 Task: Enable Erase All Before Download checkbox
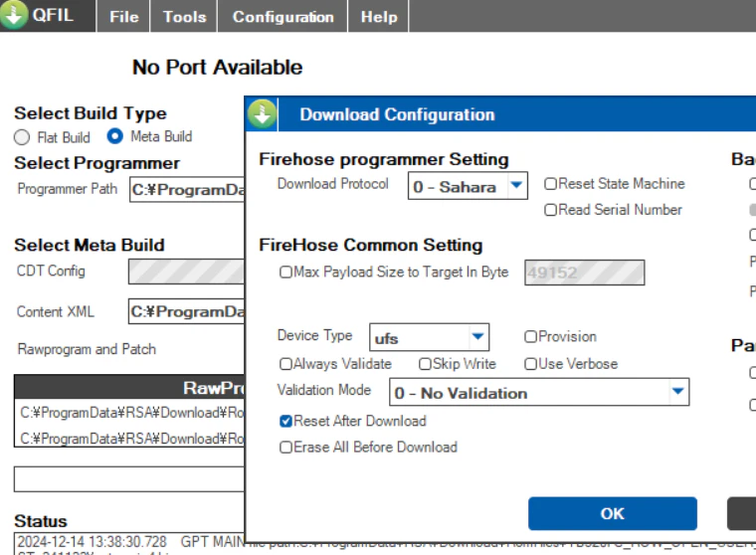285,447
